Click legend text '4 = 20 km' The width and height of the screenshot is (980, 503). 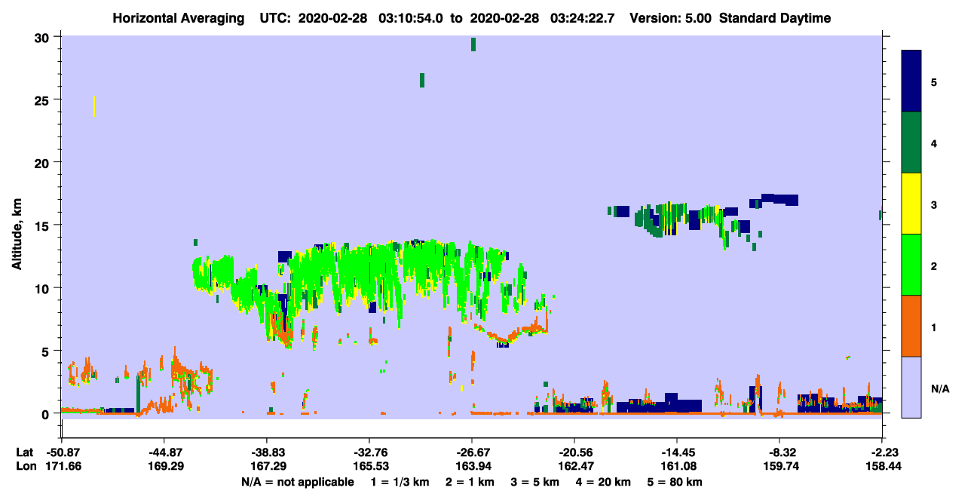pyautogui.click(x=603, y=482)
